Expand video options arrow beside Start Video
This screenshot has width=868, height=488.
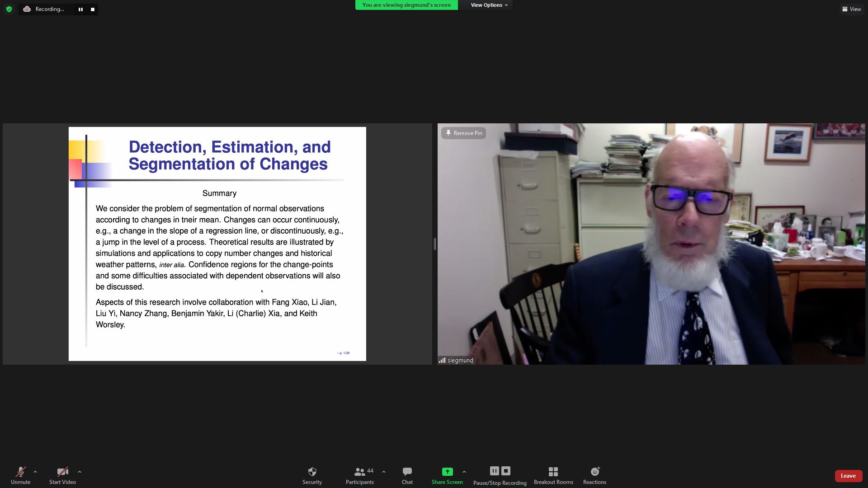[x=80, y=472]
